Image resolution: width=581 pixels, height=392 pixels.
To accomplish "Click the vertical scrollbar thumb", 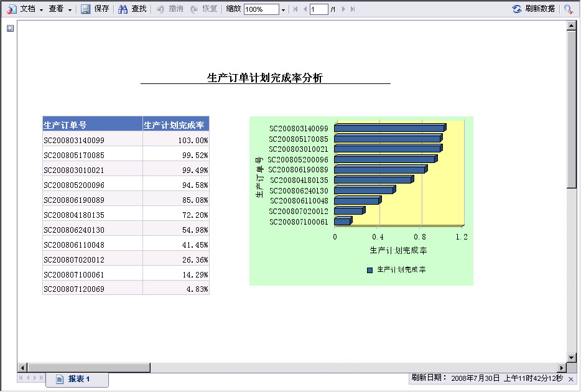I will (x=571, y=110).
